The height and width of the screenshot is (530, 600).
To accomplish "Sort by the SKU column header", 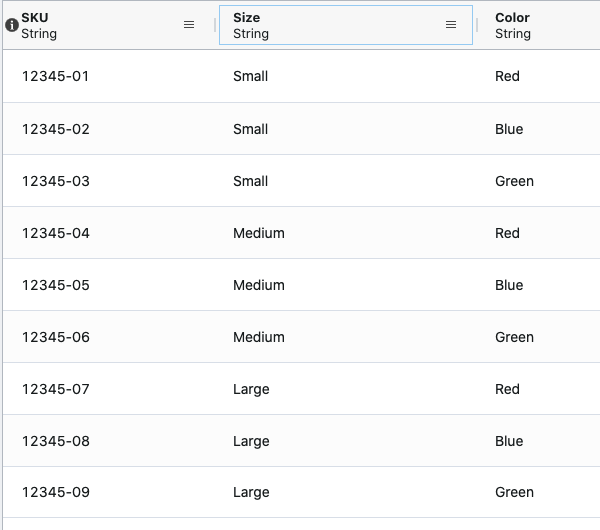I will coord(35,18).
